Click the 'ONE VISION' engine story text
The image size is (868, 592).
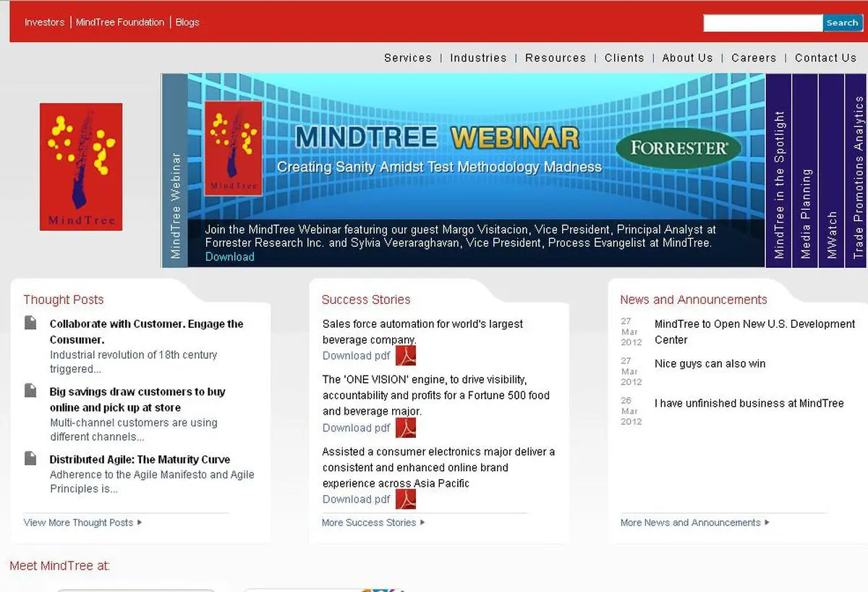click(x=436, y=395)
